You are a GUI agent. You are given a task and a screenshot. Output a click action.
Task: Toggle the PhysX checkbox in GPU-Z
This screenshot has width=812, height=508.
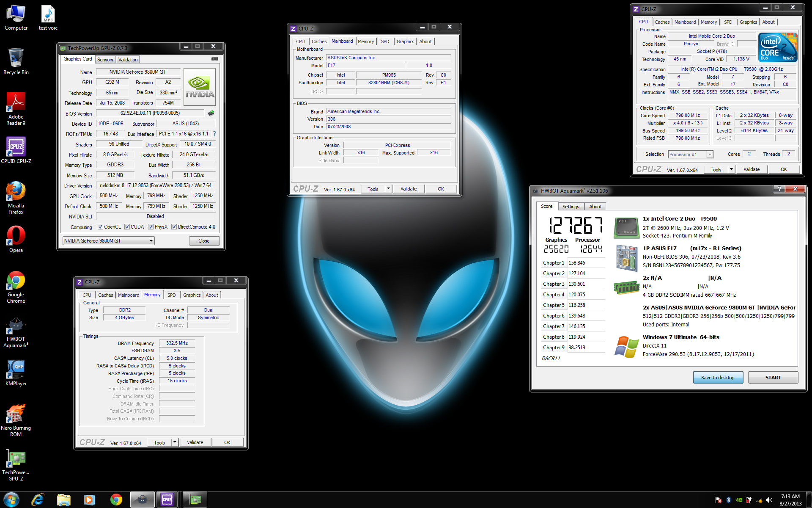click(x=151, y=227)
